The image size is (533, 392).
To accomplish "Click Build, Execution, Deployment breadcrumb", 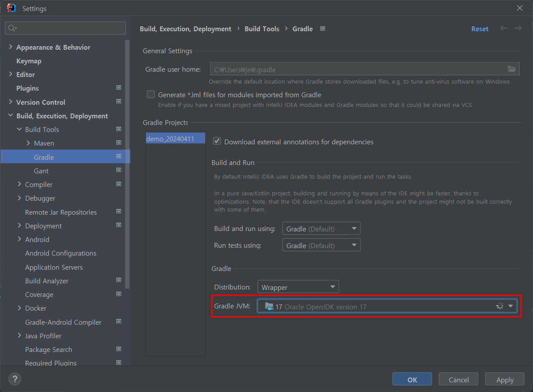I will click(x=185, y=29).
